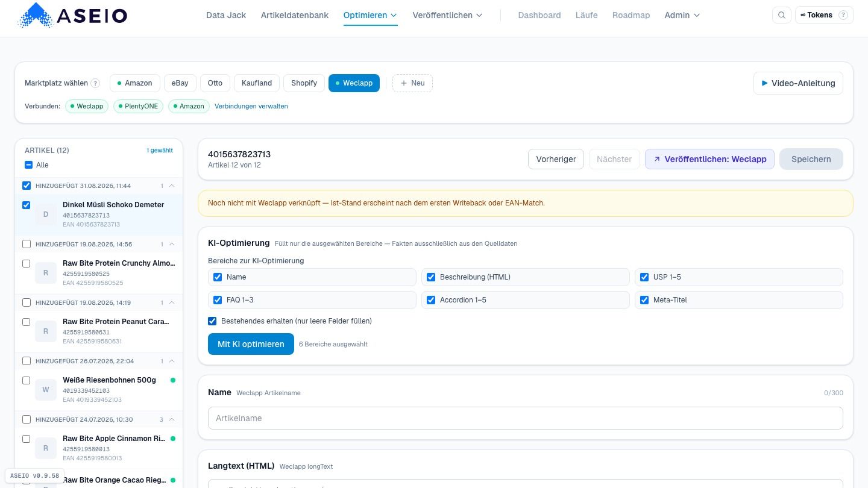
Task: Collapse the 31.08.2026 group chevron
Action: (x=172, y=186)
